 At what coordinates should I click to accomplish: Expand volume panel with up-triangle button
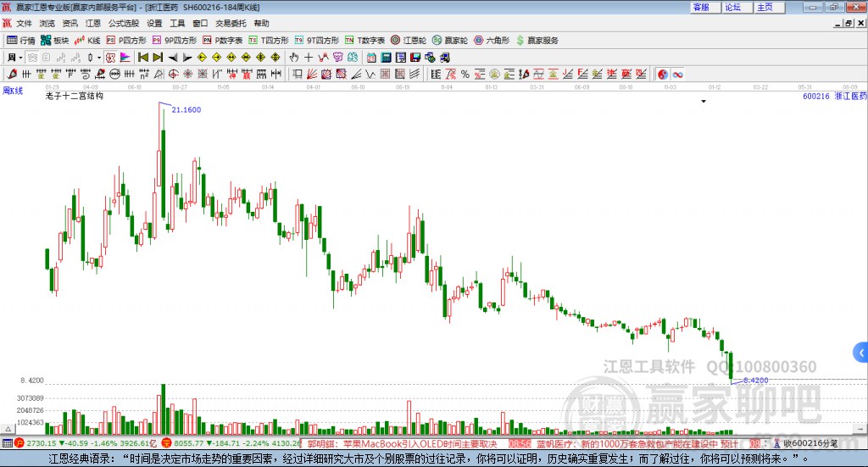pos(8,429)
